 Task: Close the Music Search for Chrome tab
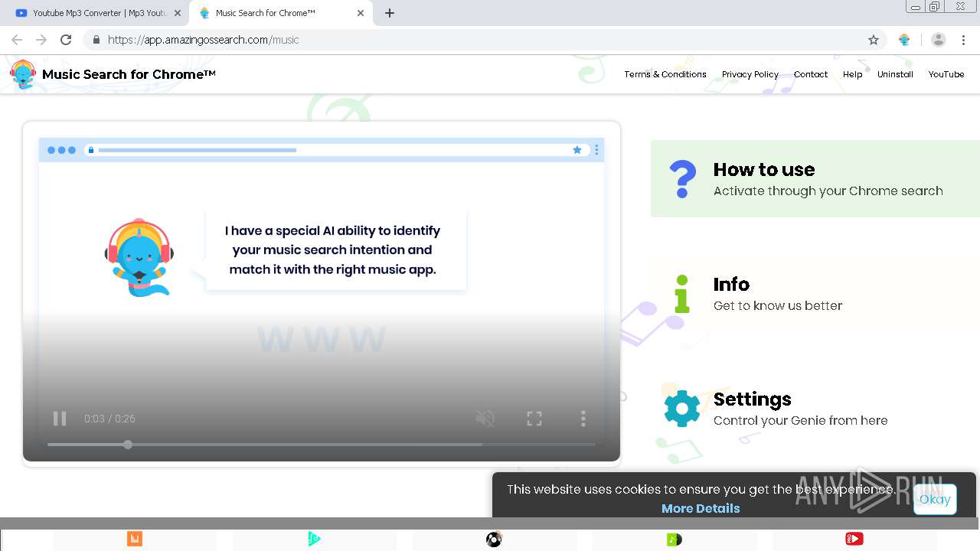tap(361, 13)
